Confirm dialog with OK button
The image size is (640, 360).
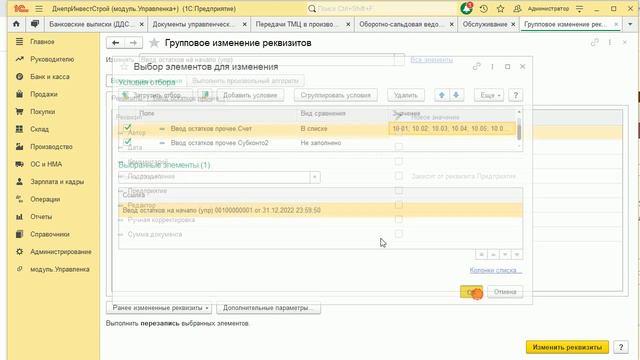471,292
